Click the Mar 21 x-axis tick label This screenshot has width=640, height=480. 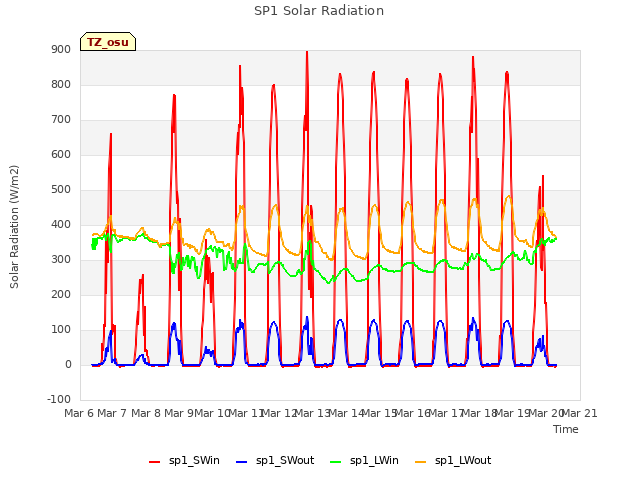pos(580,413)
